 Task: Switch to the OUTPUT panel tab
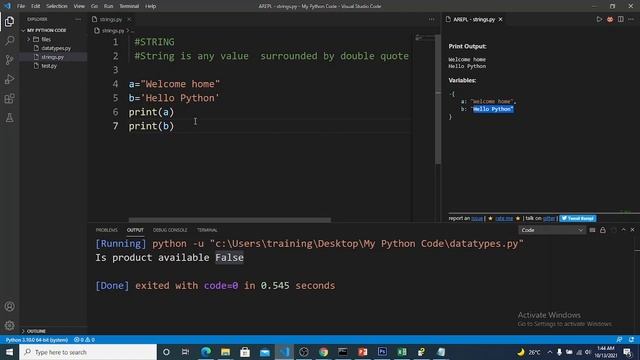click(x=135, y=230)
